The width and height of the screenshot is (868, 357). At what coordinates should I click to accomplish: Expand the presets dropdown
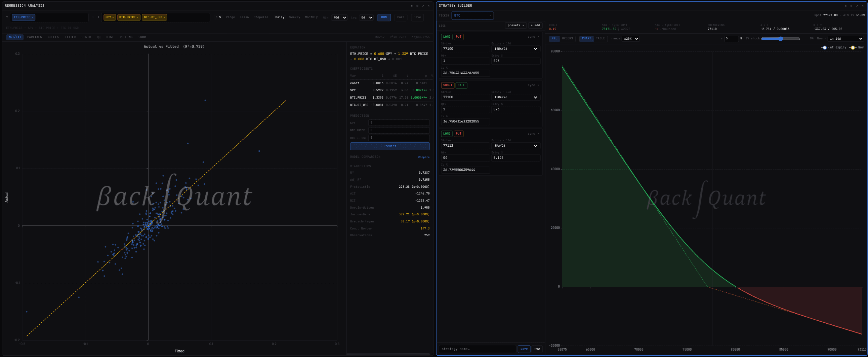coord(515,25)
